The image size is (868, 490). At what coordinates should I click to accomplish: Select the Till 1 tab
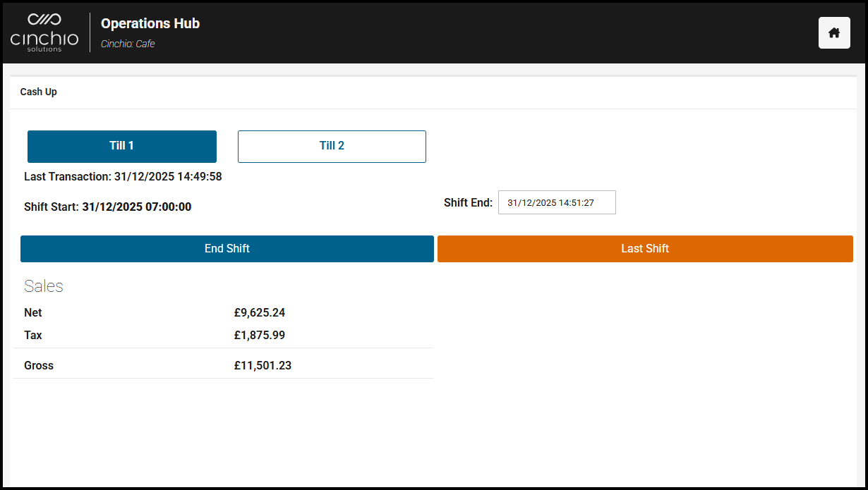122,147
